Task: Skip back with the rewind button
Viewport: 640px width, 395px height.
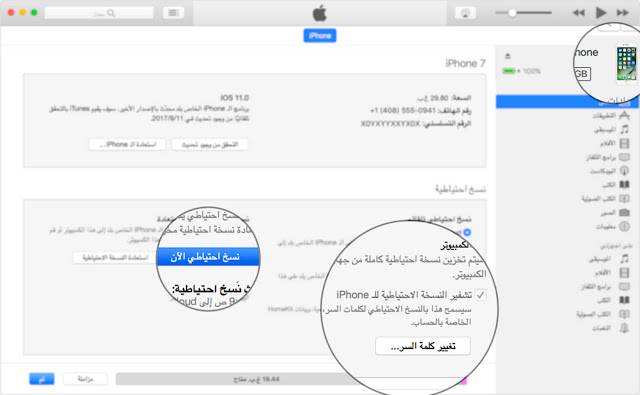Action: pos(579,13)
